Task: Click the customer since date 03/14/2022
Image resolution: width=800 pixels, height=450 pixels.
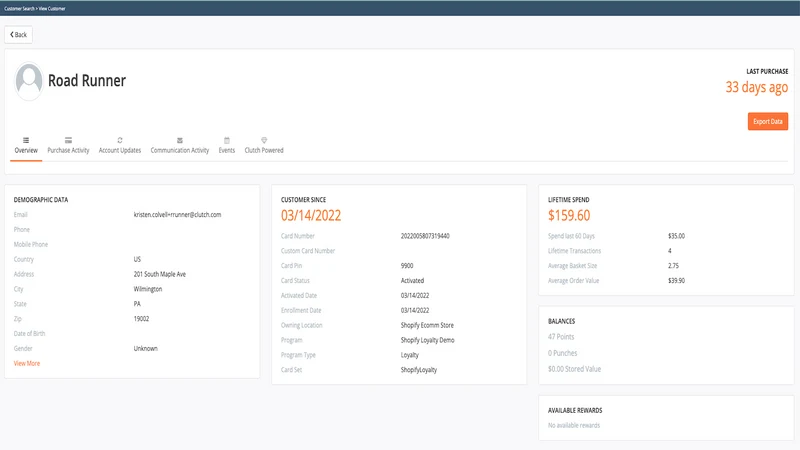Action: tap(311, 215)
